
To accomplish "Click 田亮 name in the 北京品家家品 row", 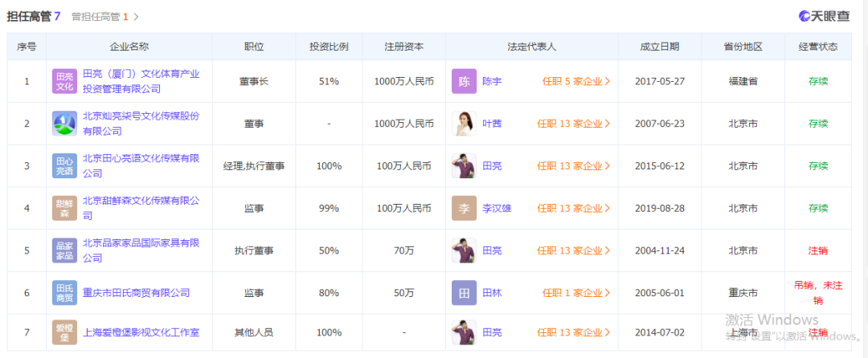I will [492, 250].
